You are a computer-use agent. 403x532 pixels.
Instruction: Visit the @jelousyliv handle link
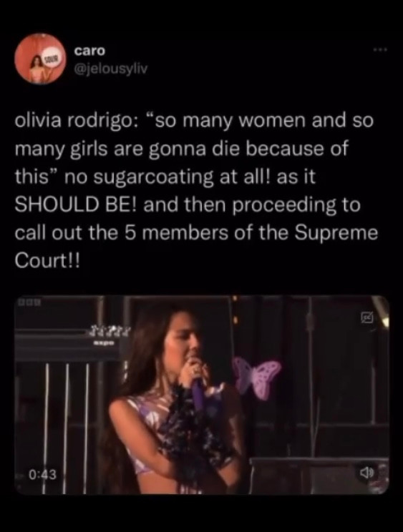click(111, 69)
